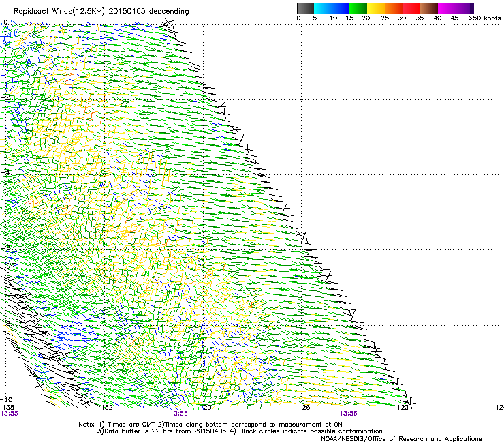The height and width of the screenshot is (443, 504).
Task: Click the "Rapidsact Winds(12.5KM)" title text
Action: click(x=59, y=12)
